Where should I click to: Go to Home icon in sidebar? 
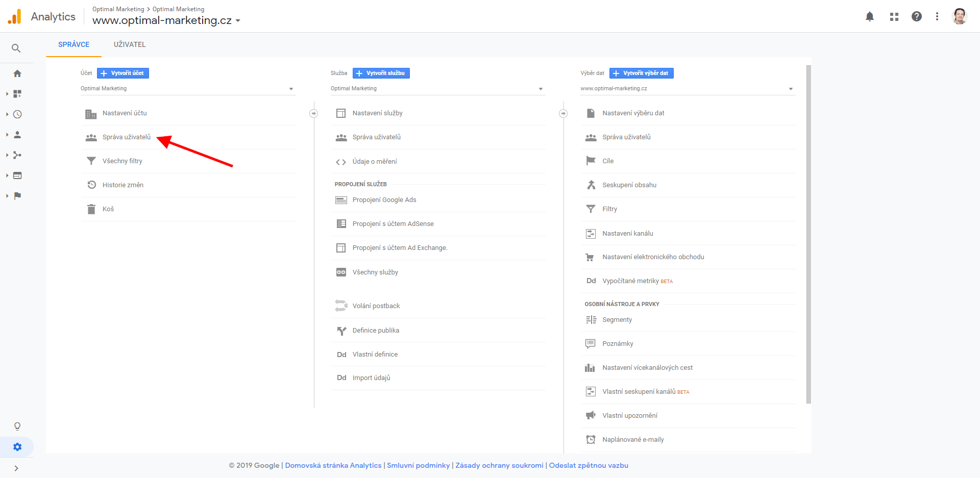pos(17,73)
